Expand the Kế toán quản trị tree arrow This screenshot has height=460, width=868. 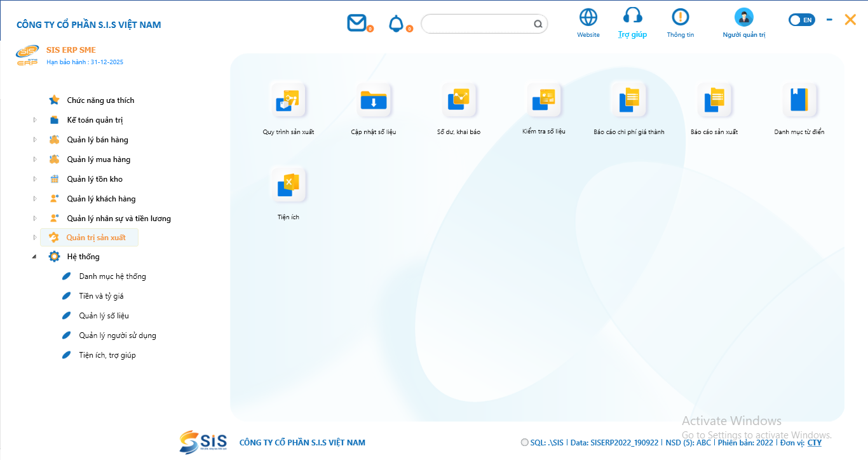(35, 120)
